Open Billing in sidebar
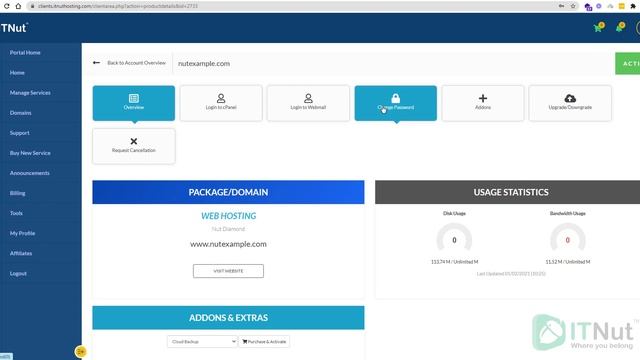640x360 pixels. (18, 193)
